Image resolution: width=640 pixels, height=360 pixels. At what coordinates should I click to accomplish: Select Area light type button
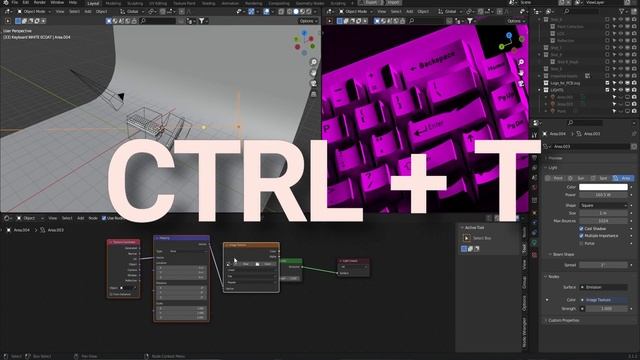click(623, 178)
